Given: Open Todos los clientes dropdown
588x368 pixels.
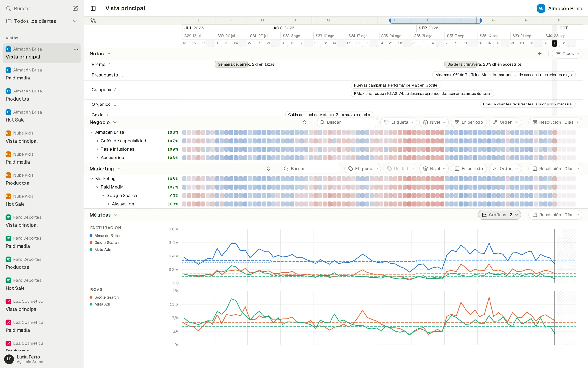Looking at the screenshot, I should pyautogui.click(x=42, y=21).
